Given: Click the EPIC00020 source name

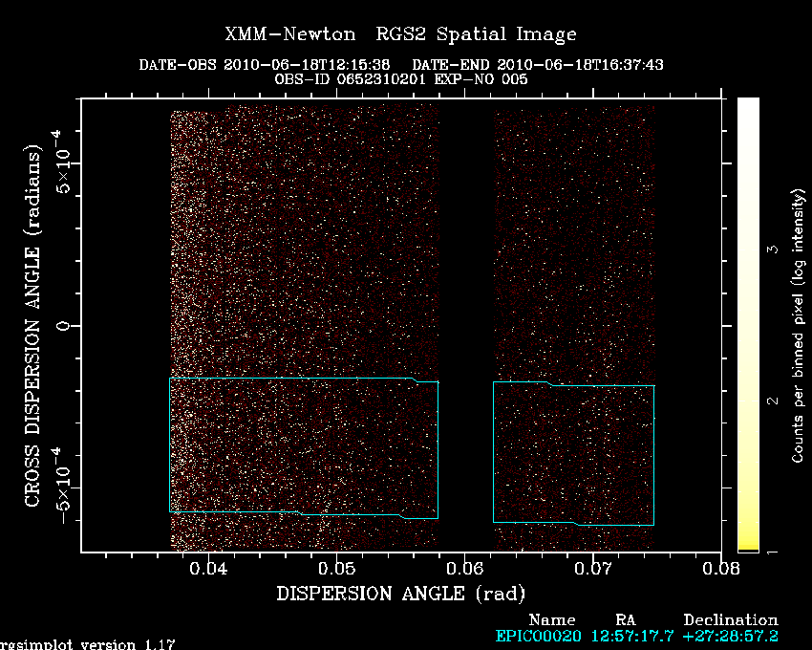Looking at the screenshot, I should pos(538,636).
